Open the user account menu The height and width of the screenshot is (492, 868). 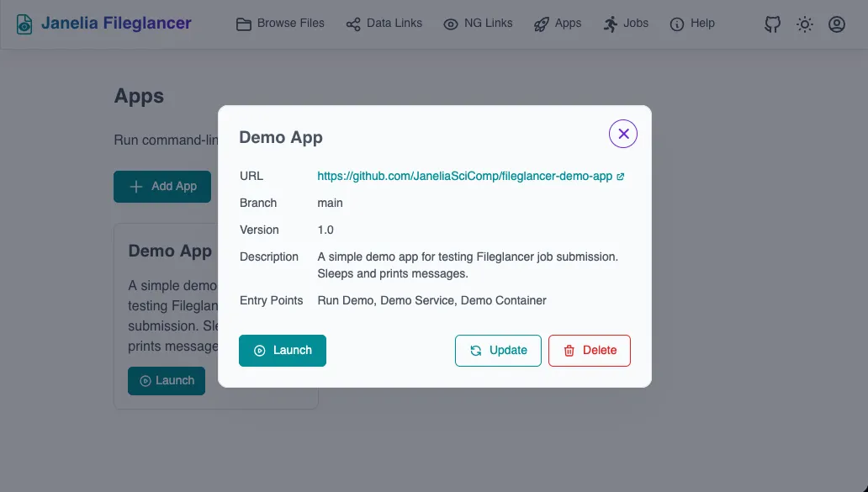pos(836,24)
